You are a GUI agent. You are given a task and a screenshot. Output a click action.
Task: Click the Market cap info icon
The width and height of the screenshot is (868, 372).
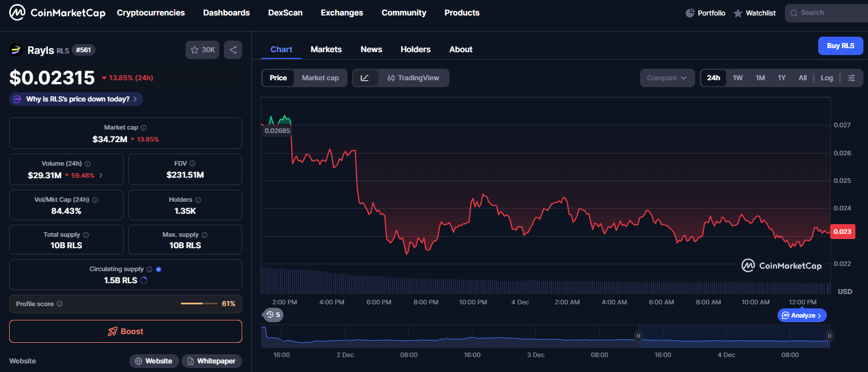pos(144,128)
